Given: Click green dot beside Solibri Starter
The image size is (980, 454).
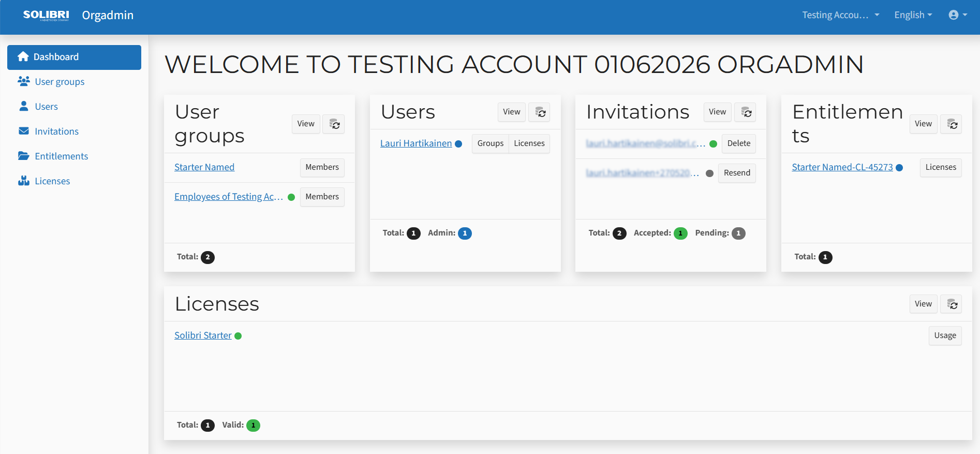Looking at the screenshot, I should coord(238,336).
